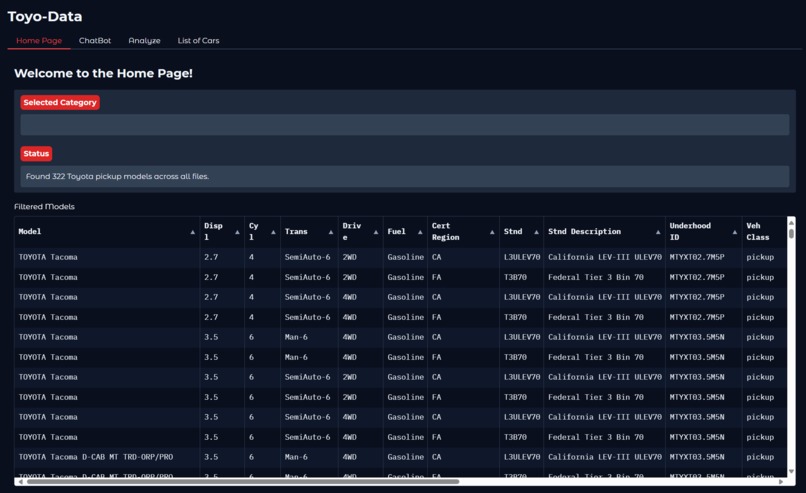Click the table's vertical scrollbar up arrow
This screenshot has height=493, width=806.
point(791,222)
